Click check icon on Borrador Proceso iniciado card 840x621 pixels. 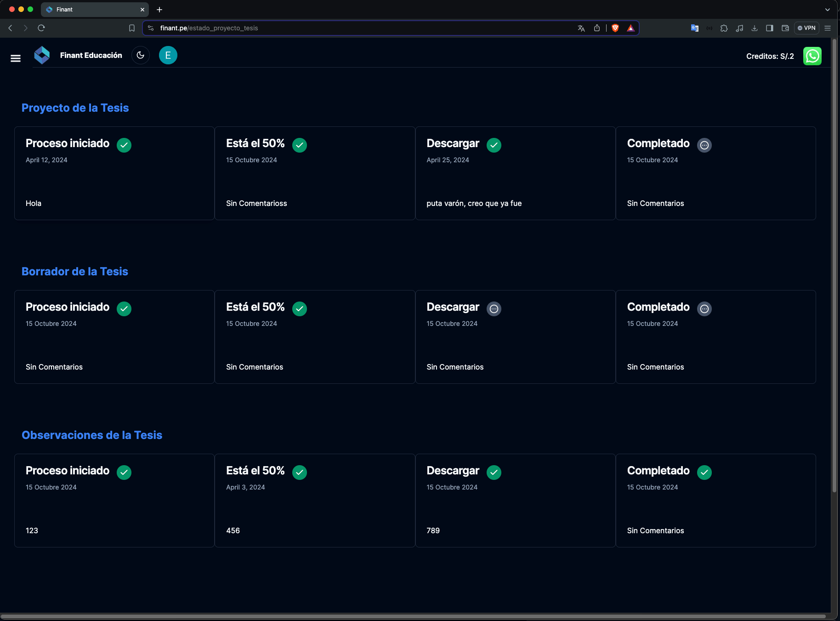(124, 308)
